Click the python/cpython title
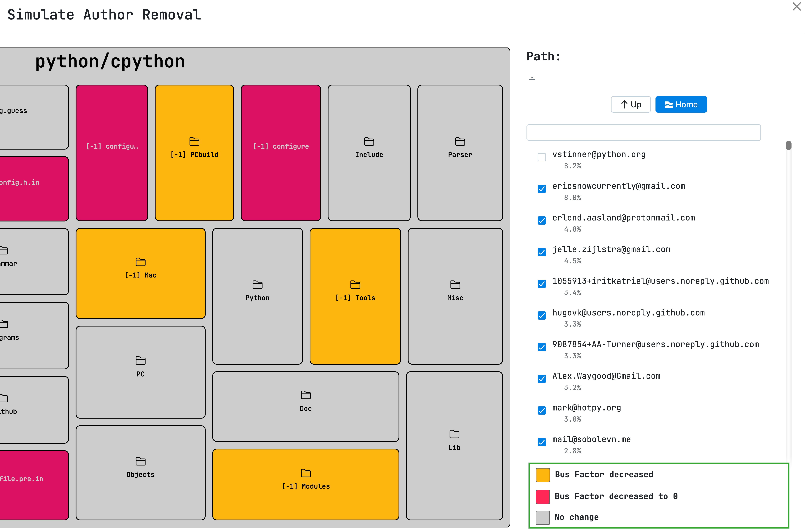This screenshot has width=805, height=532. [110, 62]
